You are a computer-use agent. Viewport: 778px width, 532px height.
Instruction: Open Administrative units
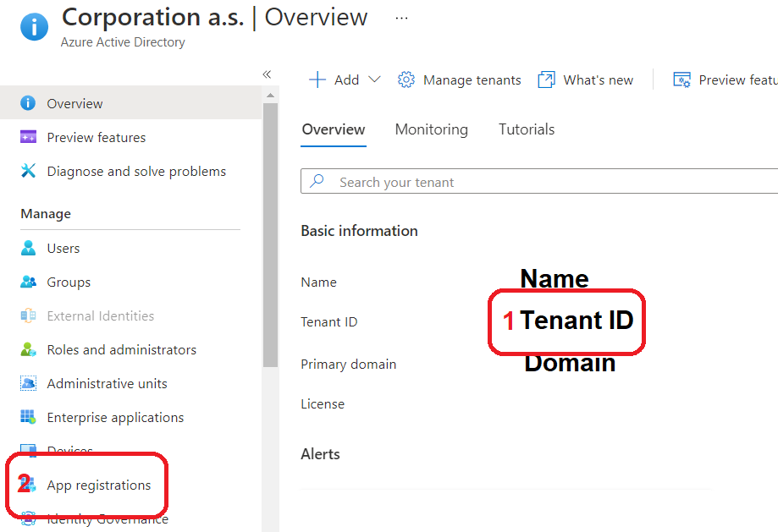click(108, 384)
